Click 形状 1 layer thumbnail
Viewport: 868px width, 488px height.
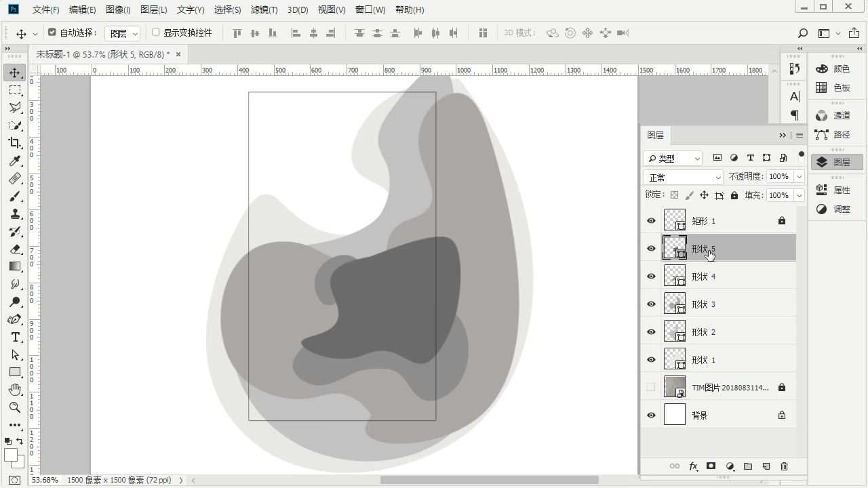[675, 360]
